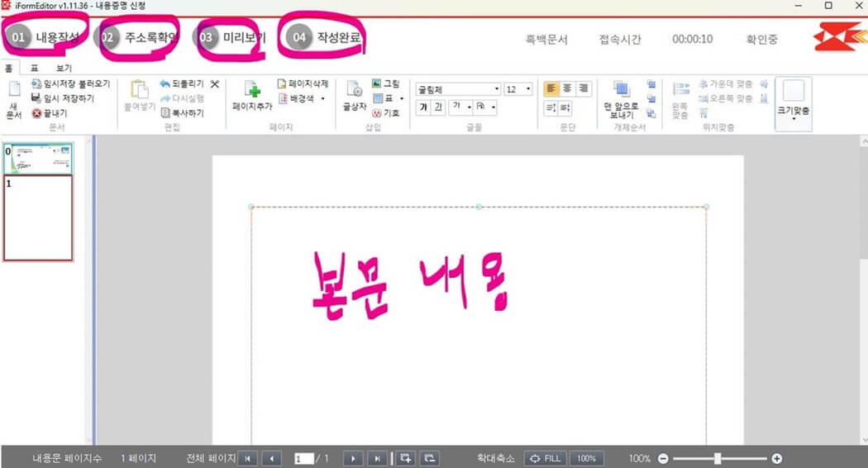Click the zoom in plus icon

coord(777,459)
